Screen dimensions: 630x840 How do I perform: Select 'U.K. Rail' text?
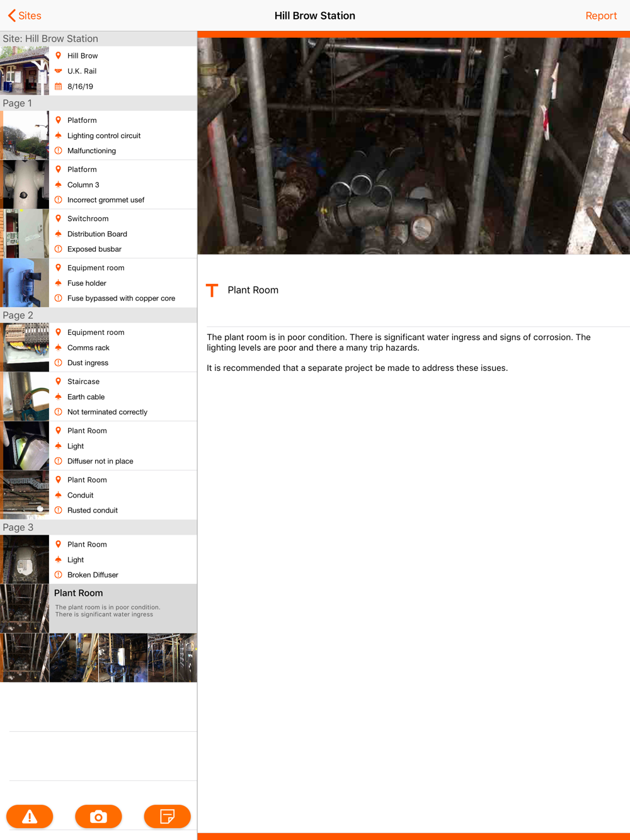coord(82,71)
